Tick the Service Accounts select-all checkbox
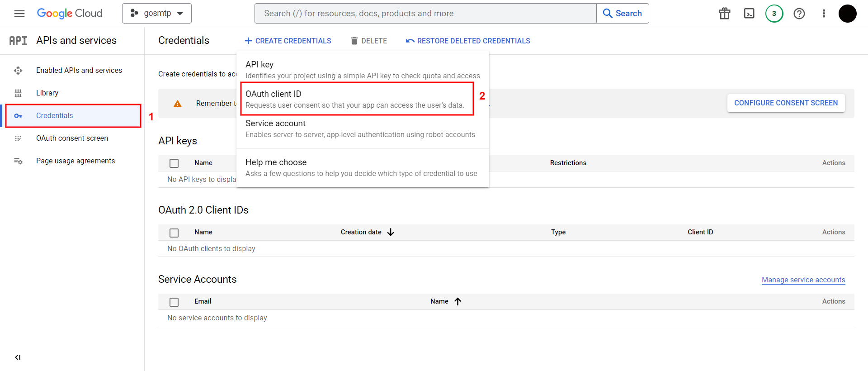The height and width of the screenshot is (371, 868). (x=174, y=302)
